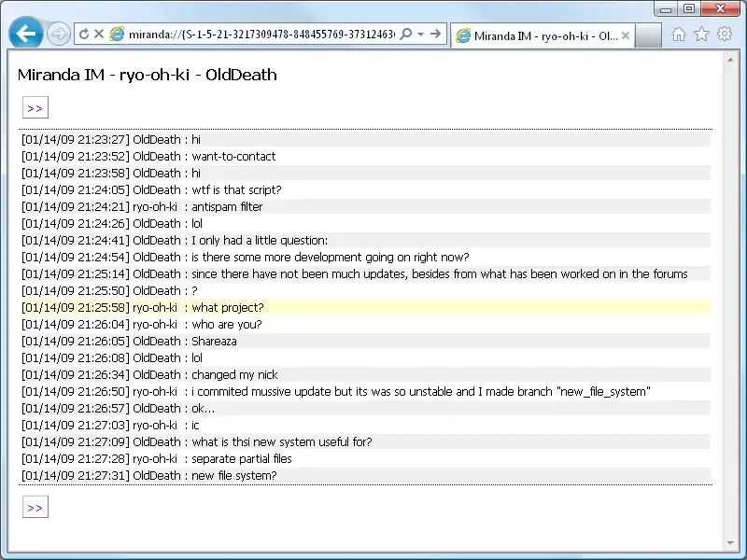Stop loading with the X icon
747x560 pixels.
point(99,34)
